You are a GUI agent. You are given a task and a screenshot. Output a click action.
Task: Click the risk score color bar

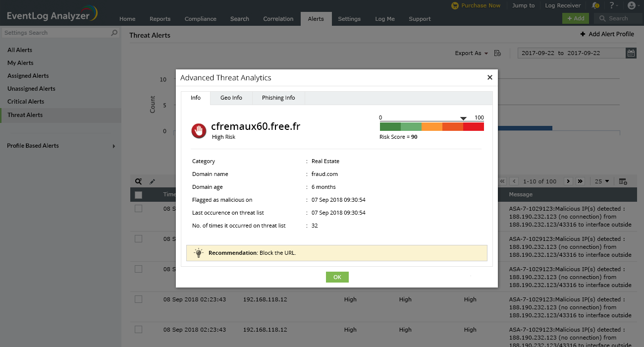pyautogui.click(x=431, y=127)
